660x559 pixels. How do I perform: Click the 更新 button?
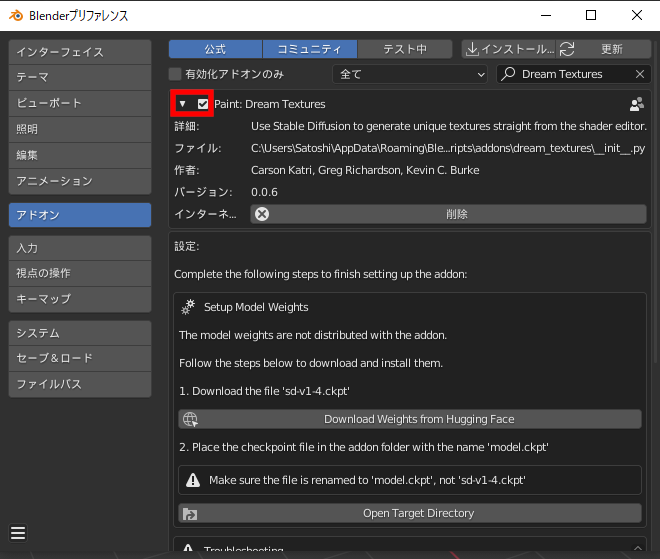pyautogui.click(x=604, y=49)
